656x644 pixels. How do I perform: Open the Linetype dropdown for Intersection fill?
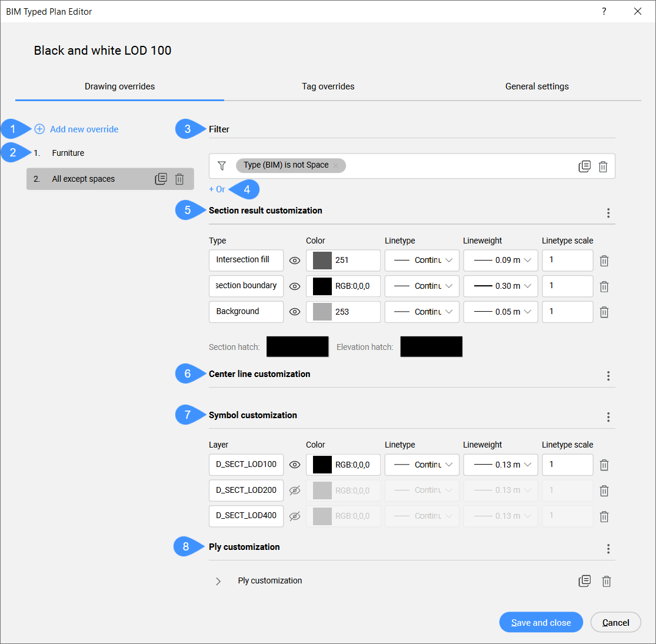tap(422, 260)
